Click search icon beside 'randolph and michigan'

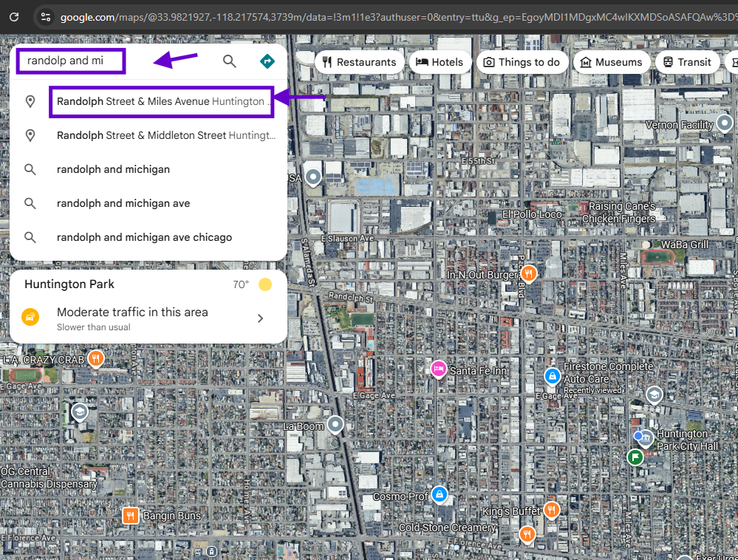tap(30, 169)
